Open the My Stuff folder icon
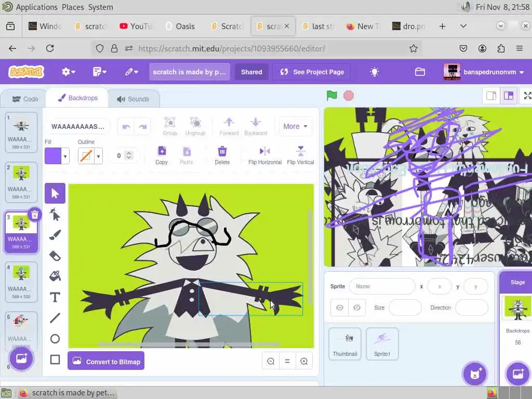The image size is (532, 399). click(420, 72)
